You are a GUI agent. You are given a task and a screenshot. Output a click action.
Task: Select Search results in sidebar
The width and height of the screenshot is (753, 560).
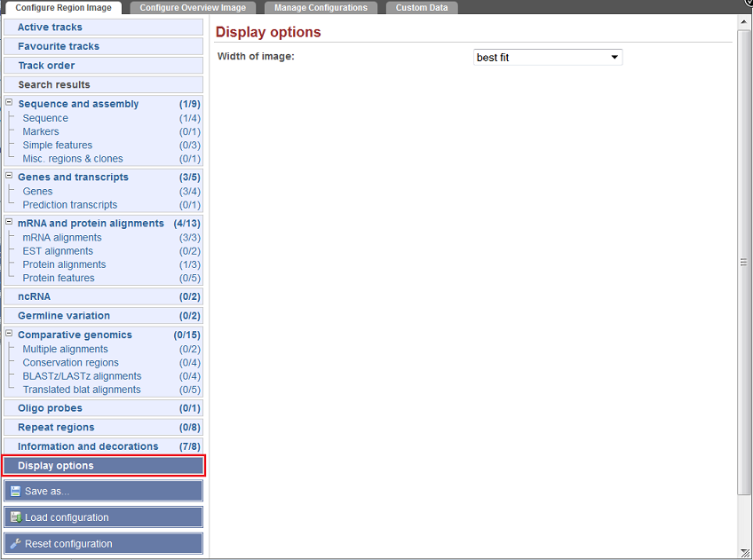click(103, 85)
